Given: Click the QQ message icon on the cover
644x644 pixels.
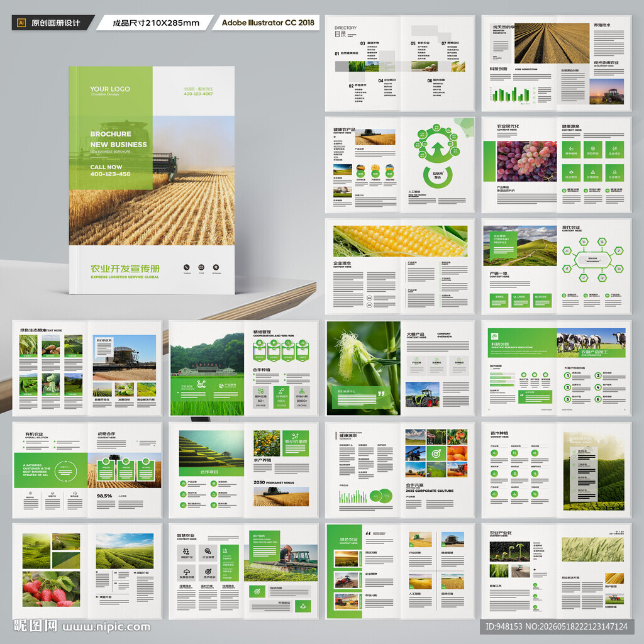Looking at the screenshot, I should click(x=216, y=267).
